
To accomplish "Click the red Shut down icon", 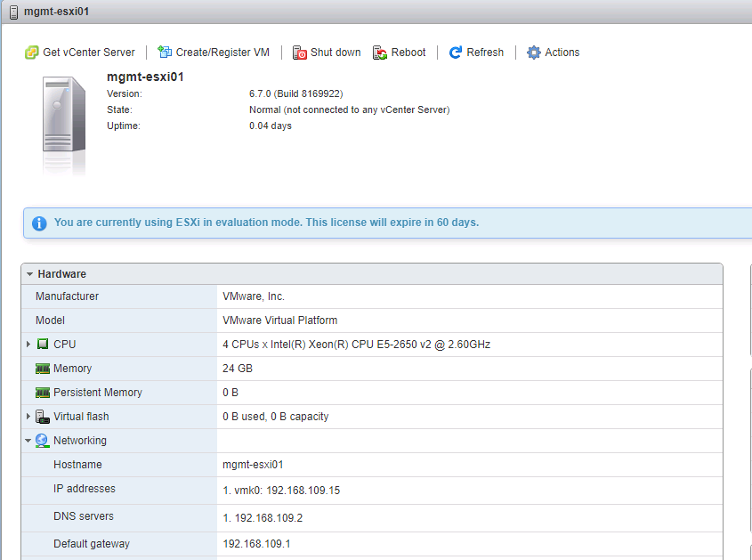I will tap(299, 53).
